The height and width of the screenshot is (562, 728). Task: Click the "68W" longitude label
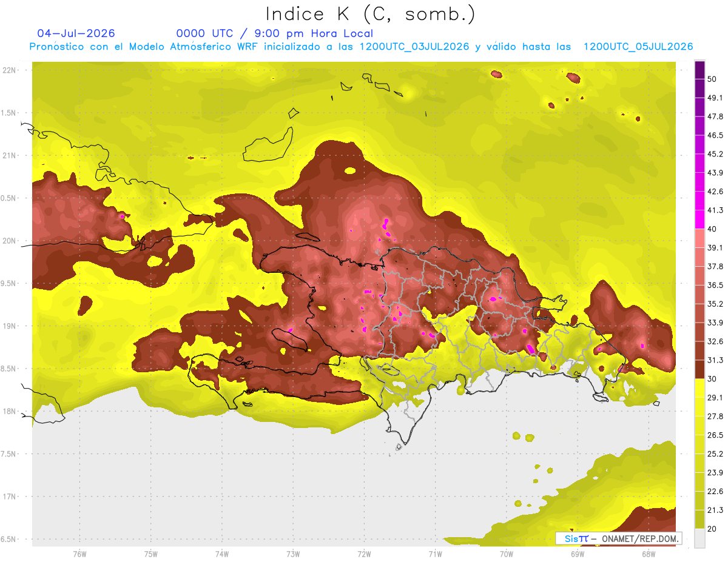coord(649,554)
